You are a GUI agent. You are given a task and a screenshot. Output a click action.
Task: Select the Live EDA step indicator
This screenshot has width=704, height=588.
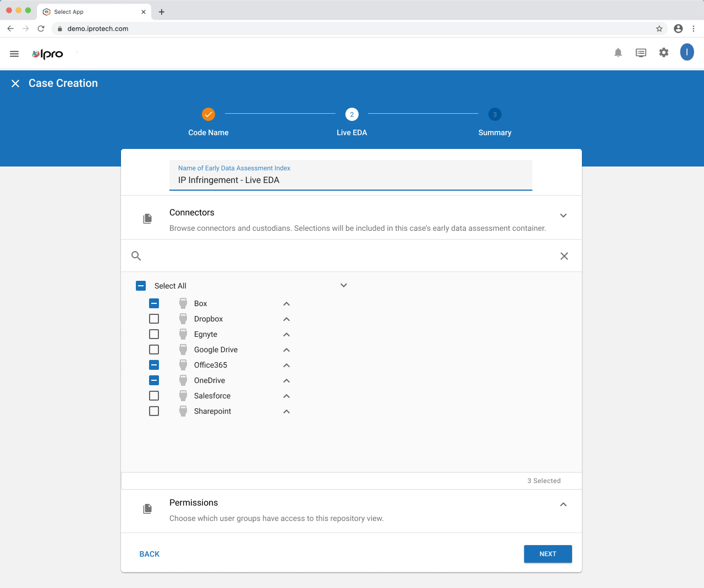[351, 114]
